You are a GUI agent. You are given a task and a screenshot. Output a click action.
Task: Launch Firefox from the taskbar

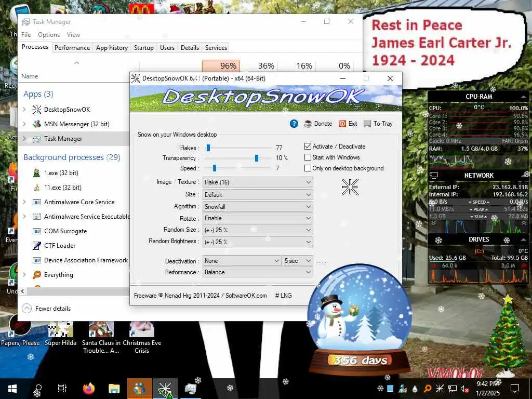pos(89,389)
